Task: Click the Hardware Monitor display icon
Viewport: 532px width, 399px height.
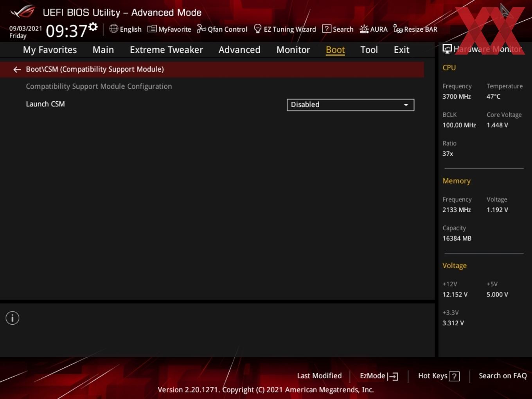Action: pos(447,49)
